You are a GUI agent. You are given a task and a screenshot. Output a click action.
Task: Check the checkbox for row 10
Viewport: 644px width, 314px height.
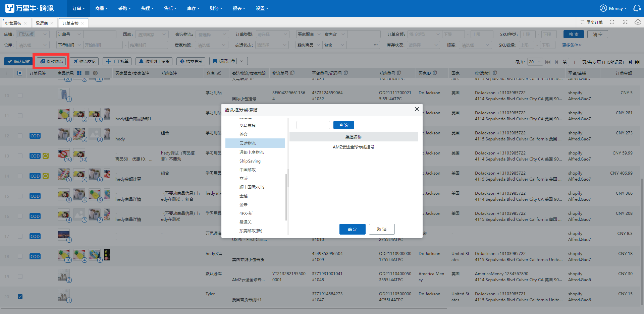pos(20,96)
